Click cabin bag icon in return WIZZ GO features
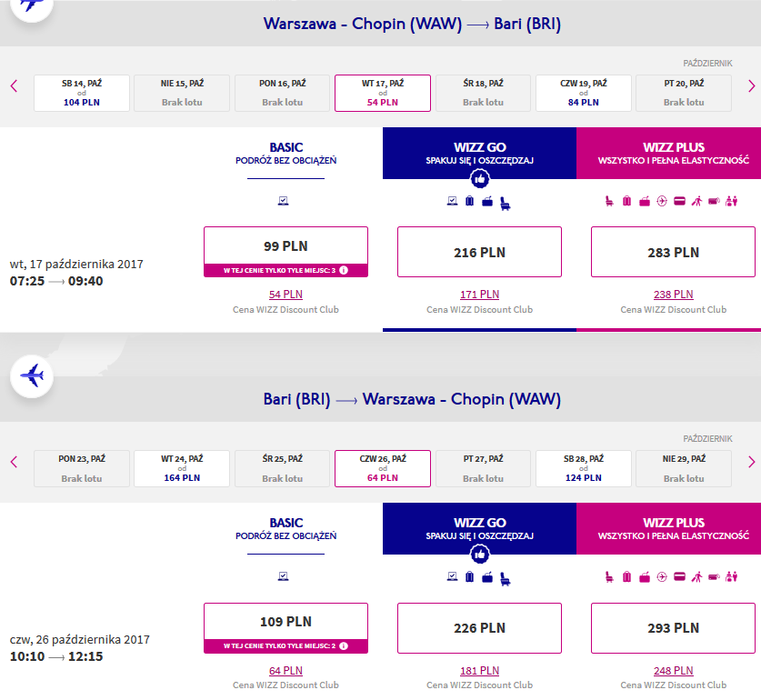Viewport: 761px width, 700px height. click(x=487, y=576)
